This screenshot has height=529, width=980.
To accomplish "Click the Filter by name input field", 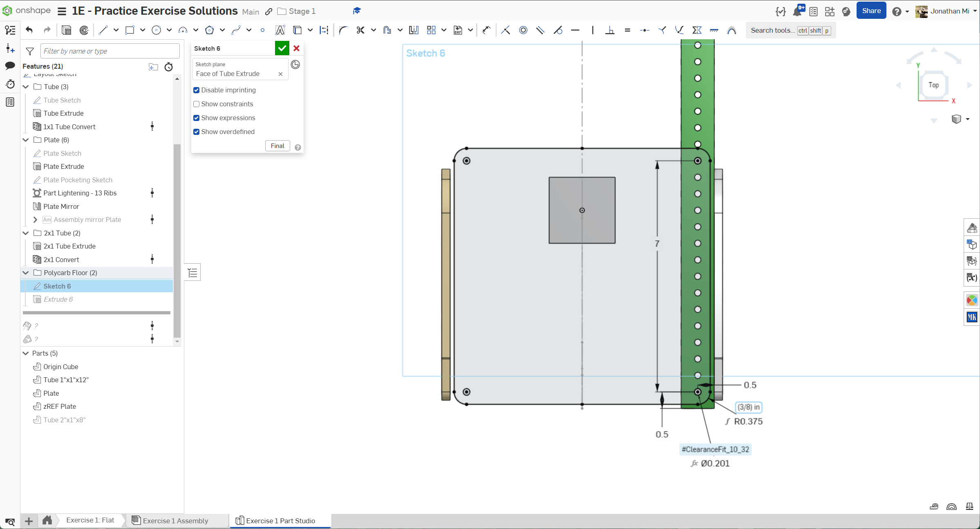I will pos(110,51).
